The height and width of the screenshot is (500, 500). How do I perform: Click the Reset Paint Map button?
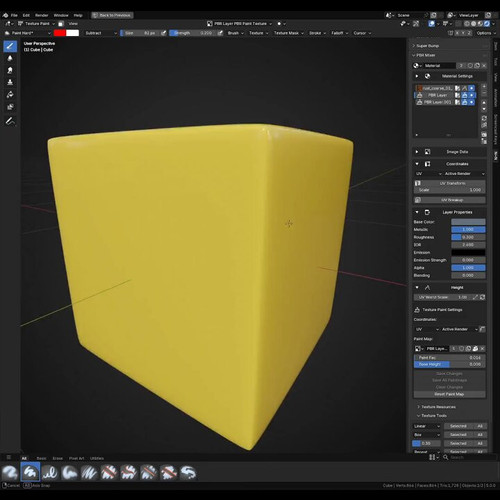[449, 394]
